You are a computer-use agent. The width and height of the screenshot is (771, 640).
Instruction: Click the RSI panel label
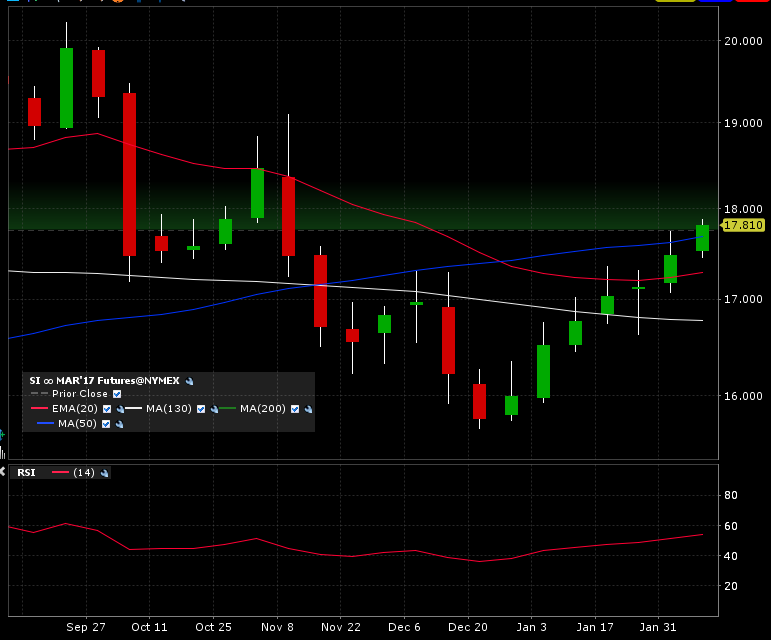click(x=26, y=473)
